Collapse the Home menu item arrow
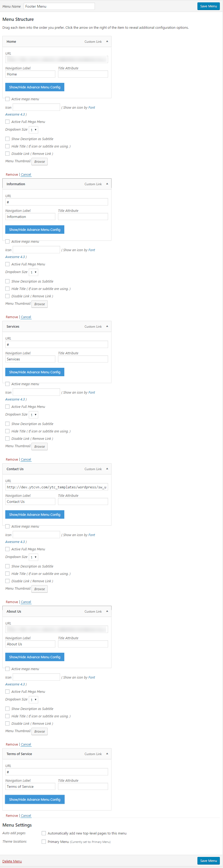This screenshot has height=868, width=223. pos(107,41)
